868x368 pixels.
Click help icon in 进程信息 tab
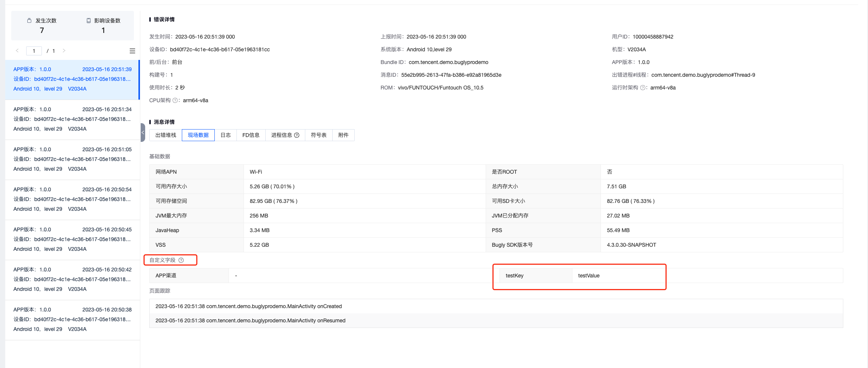297,135
